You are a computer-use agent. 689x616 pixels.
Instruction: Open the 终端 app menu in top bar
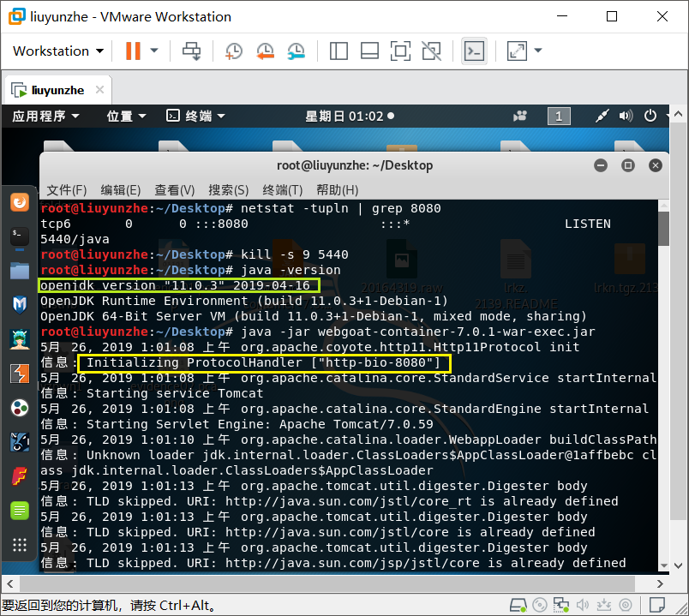(196, 116)
